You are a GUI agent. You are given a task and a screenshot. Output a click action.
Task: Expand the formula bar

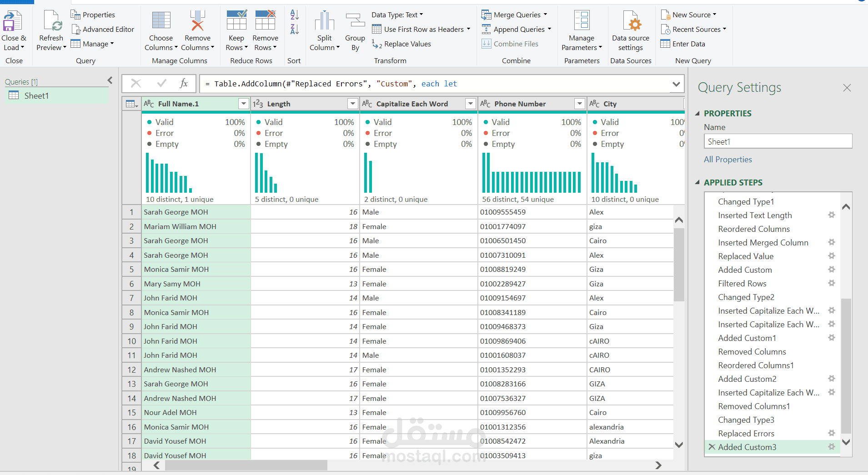(676, 84)
